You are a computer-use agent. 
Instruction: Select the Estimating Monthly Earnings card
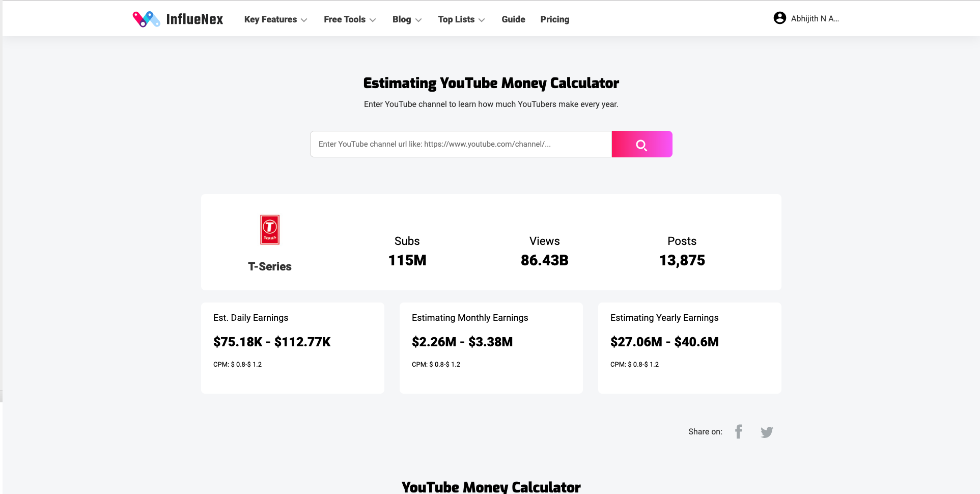point(491,347)
